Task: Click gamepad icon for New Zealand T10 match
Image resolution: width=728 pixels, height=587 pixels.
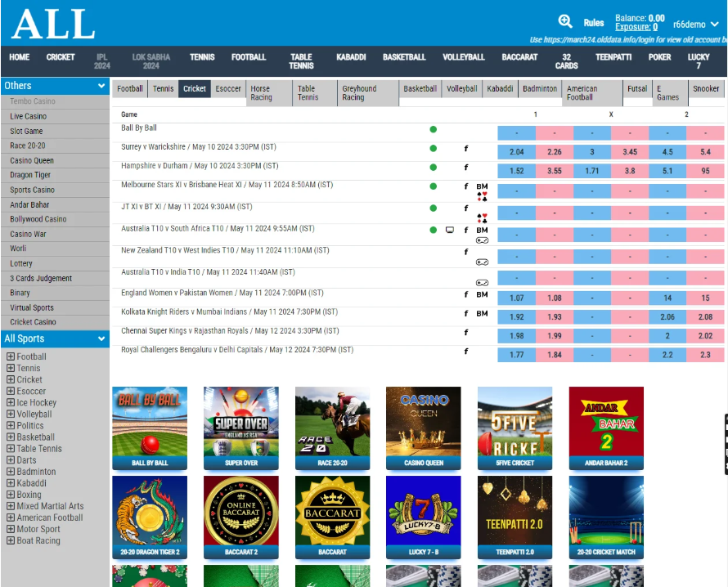Action: point(482,262)
